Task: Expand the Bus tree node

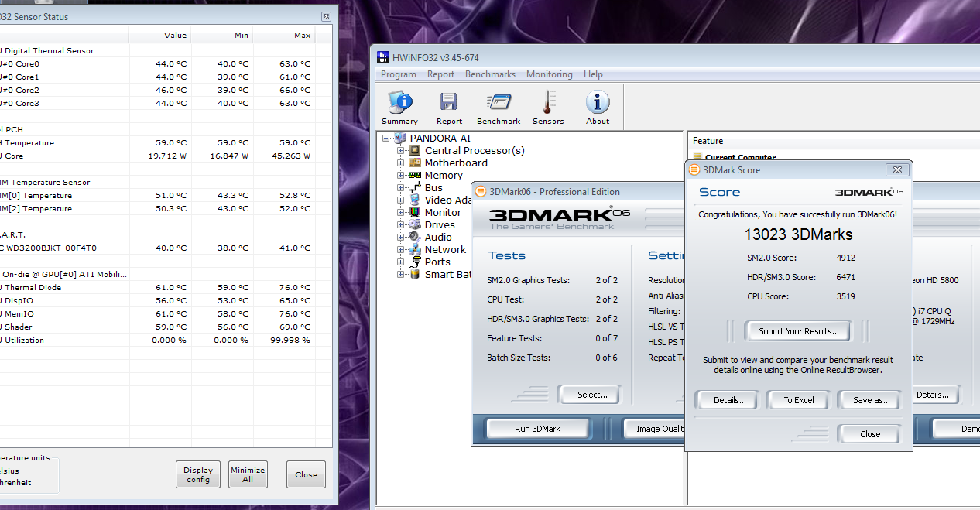Action: coord(401,187)
